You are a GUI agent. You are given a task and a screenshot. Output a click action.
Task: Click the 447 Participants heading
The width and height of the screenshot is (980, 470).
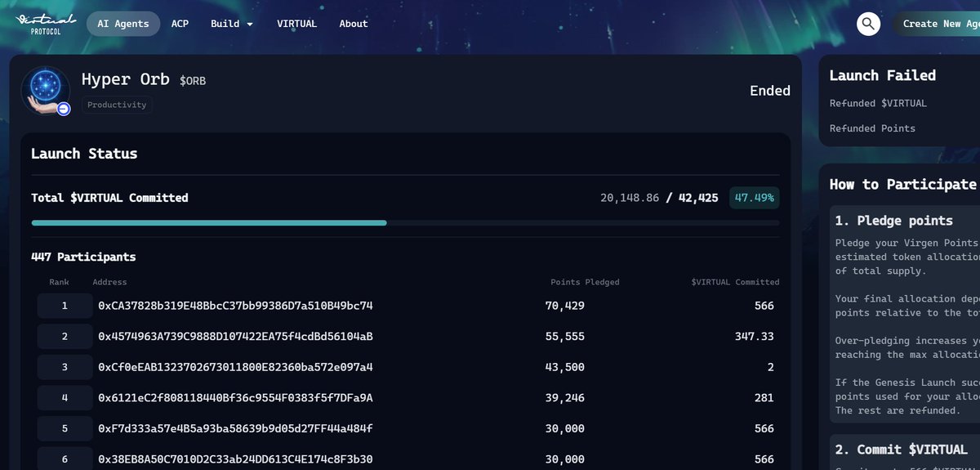[83, 257]
